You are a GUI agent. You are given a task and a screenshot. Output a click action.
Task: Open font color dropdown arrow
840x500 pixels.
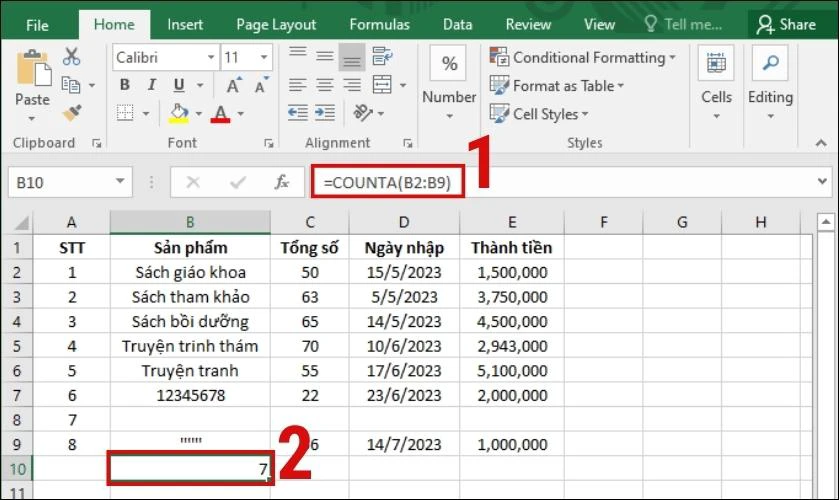click(241, 114)
